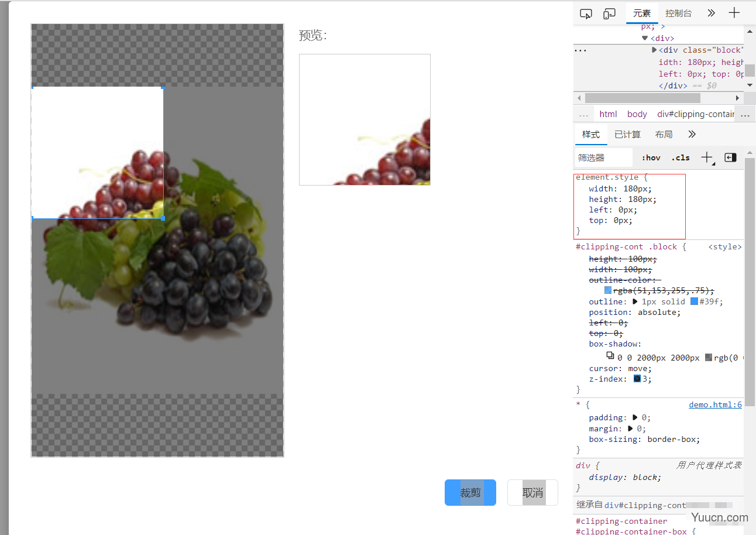756x535 pixels.
Task: Click the #clipping-cont .block selector
Action: click(626, 247)
